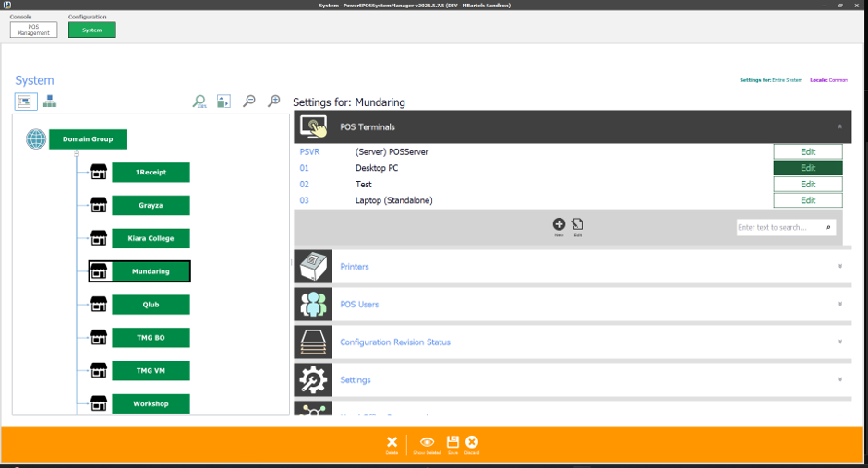The height and width of the screenshot is (468, 868).
Task: Switch to the tree list view icon
Action: click(26, 102)
